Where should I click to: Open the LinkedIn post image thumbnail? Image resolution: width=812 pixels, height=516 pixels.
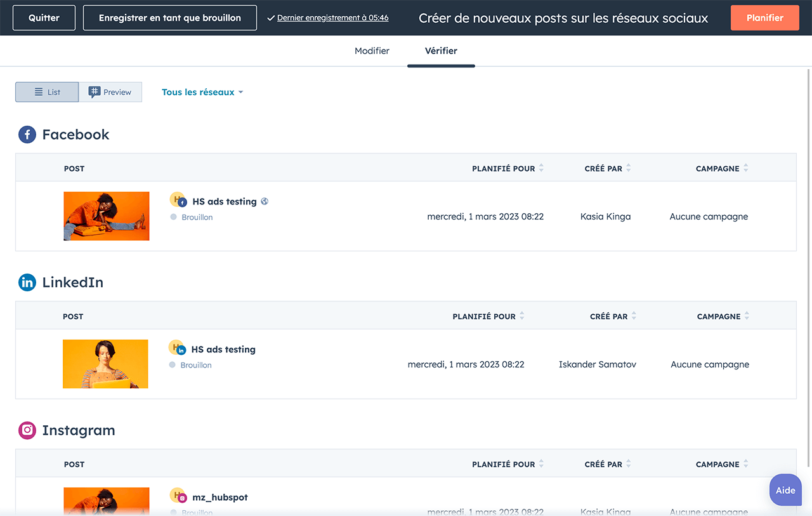(x=105, y=364)
